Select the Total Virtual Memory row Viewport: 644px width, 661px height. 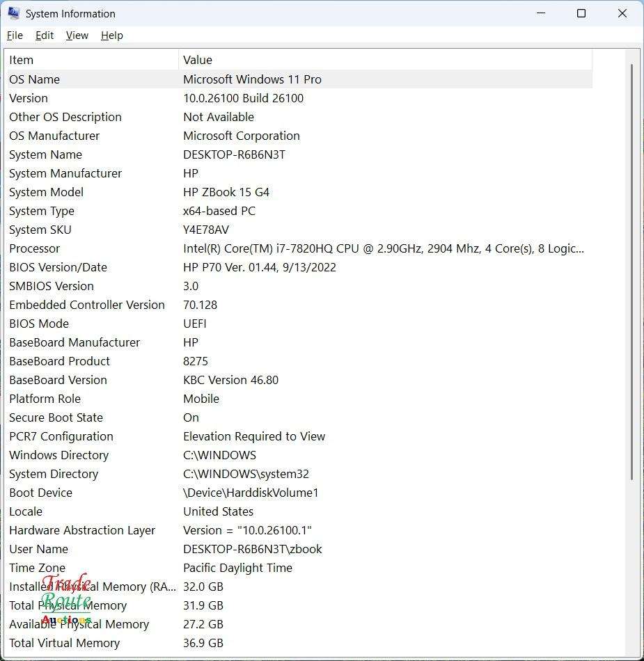[64, 643]
